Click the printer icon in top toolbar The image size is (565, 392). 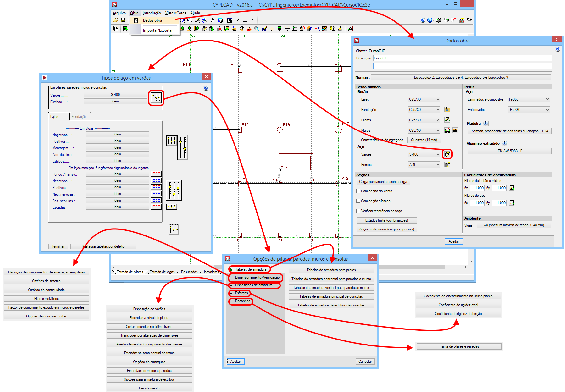click(439, 20)
